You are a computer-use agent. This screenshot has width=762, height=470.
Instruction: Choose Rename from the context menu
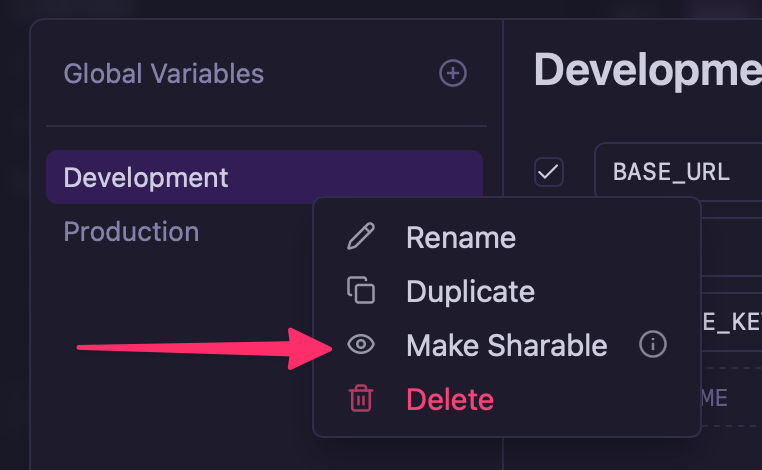coord(461,237)
